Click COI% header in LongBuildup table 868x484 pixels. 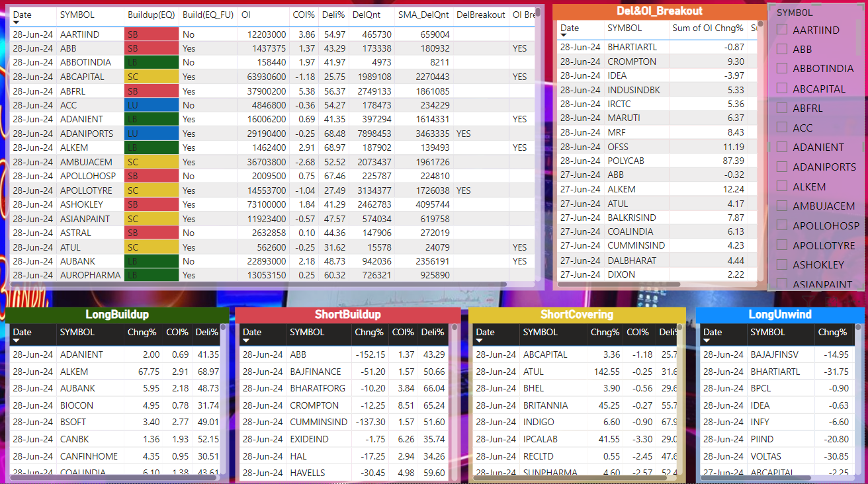pyautogui.click(x=177, y=332)
